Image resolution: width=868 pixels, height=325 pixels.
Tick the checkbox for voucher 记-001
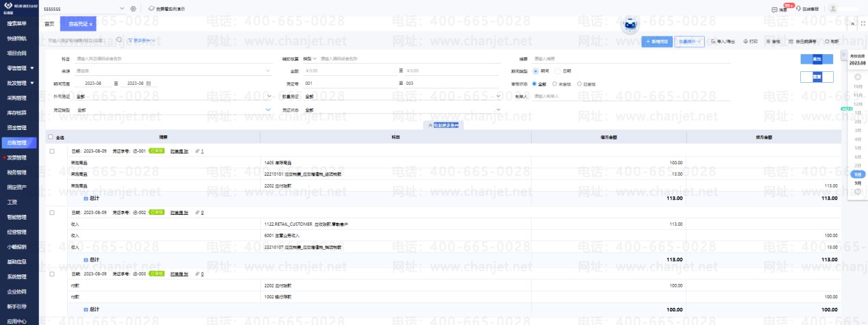51,151
